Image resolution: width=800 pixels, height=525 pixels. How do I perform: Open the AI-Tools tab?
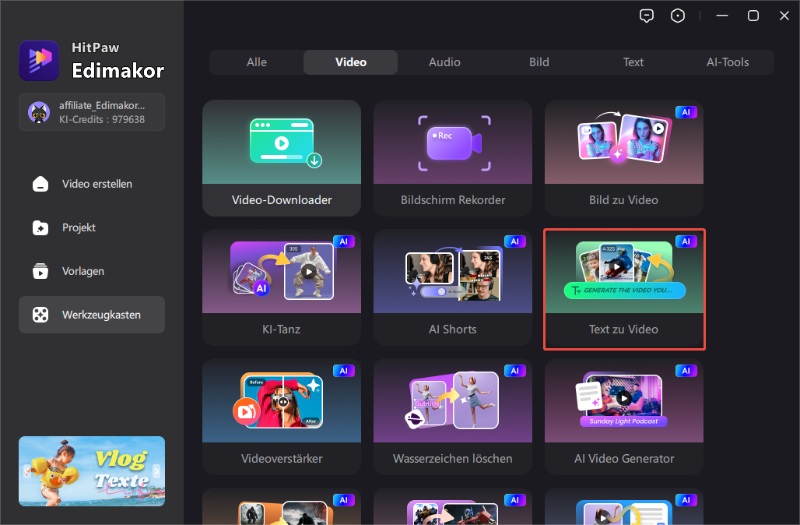727,62
